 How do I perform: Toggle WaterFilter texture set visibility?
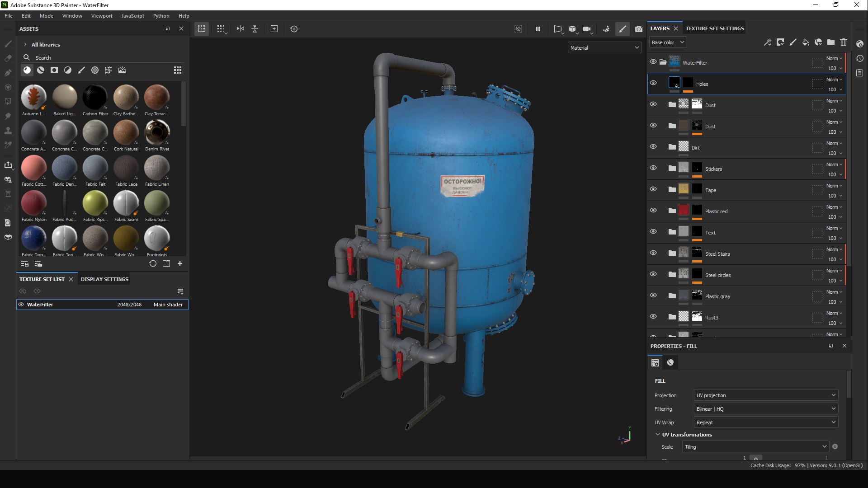[x=21, y=305]
